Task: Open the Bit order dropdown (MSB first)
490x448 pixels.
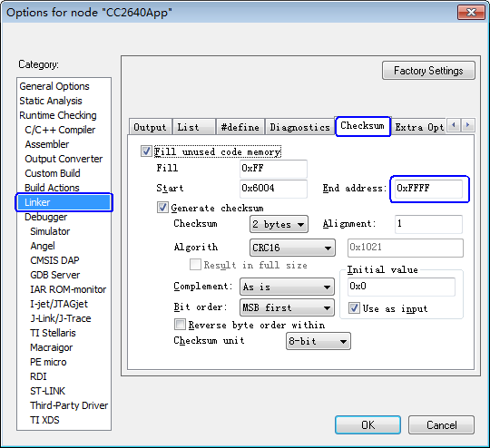Action: pyautogui.click(x=287, y=307)
